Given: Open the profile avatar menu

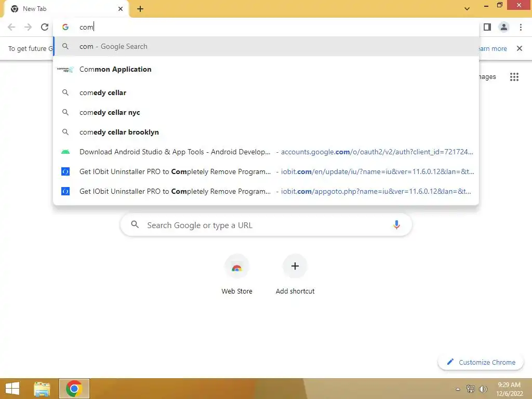Looking at the screenshot, I should click(504, 27).
